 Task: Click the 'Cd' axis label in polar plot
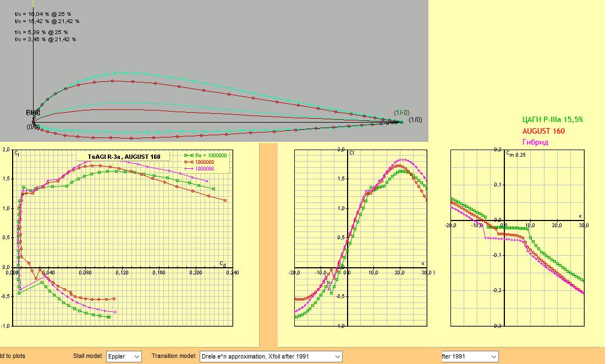223,263
